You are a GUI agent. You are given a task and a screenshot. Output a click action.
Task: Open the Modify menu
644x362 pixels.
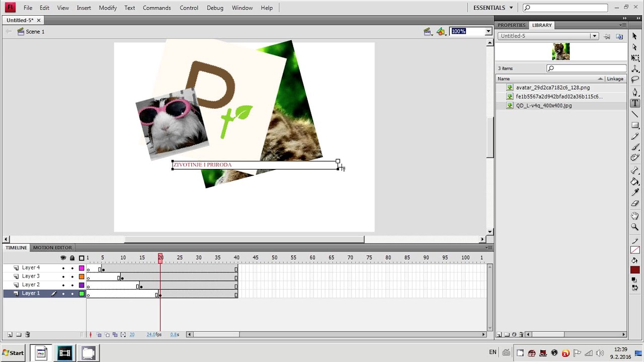[108, 8]
